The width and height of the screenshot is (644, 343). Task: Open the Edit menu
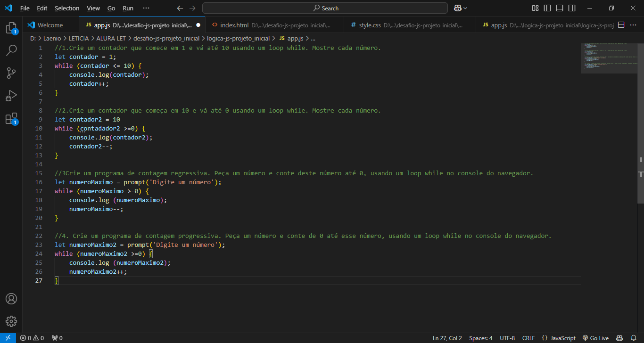point(42,8)
